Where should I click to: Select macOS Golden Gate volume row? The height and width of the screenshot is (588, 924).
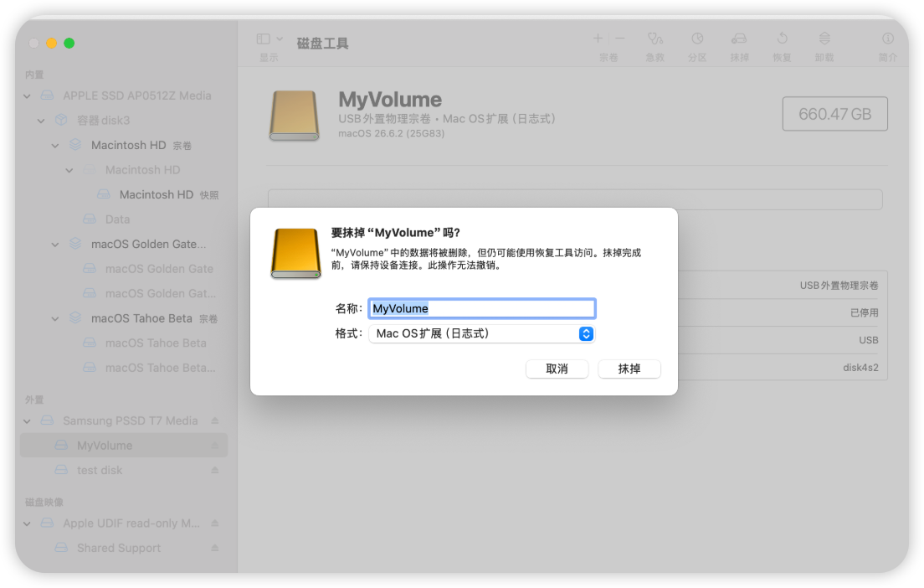[x=124, y=269]
